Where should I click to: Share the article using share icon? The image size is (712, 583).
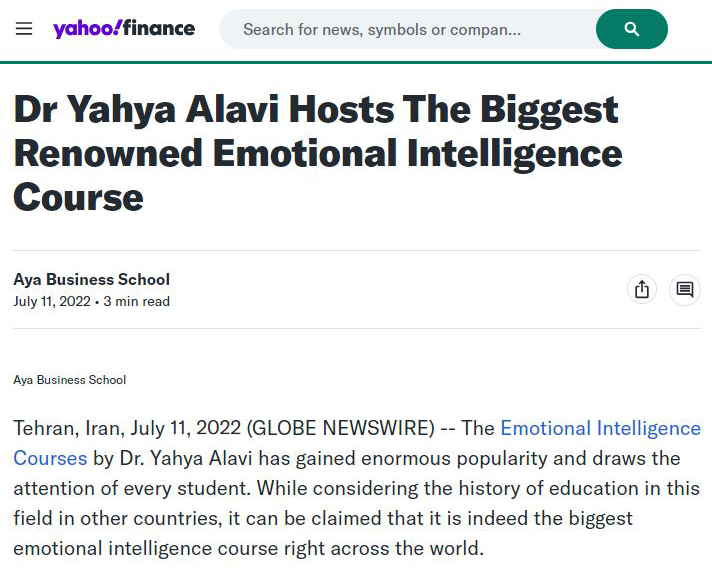coord(642,289)
